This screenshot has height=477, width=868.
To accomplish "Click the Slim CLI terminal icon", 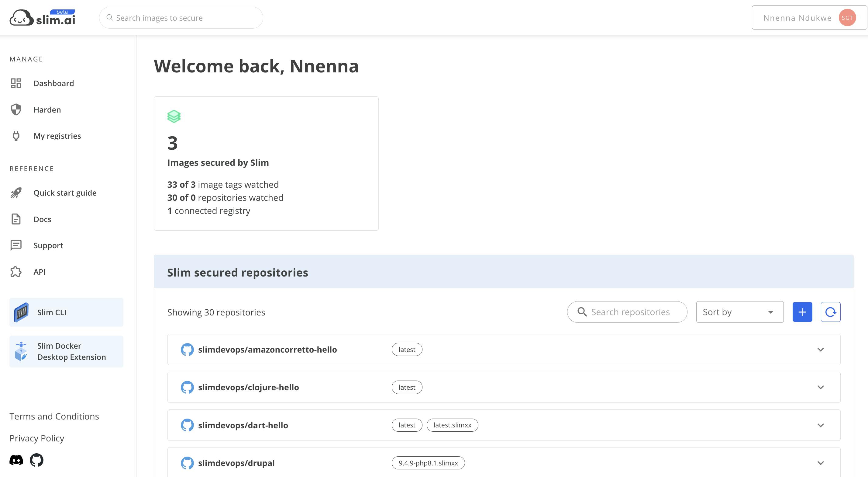I will (x=21, y=312).
